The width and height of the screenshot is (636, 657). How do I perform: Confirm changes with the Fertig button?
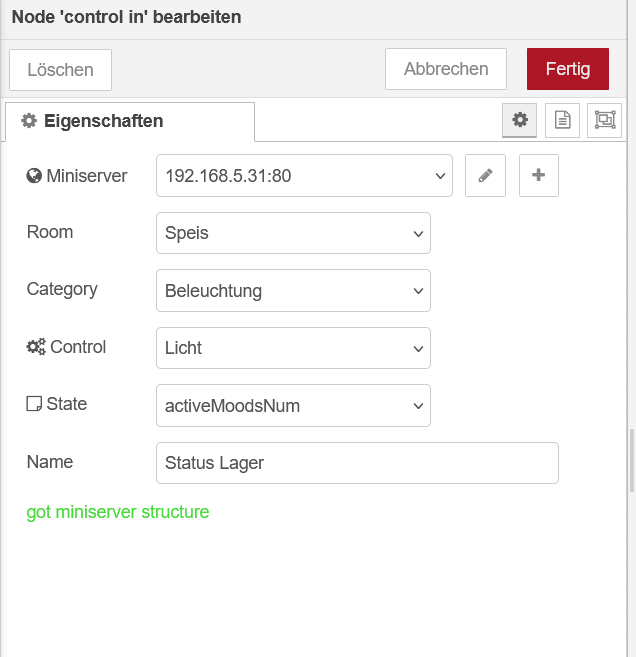point(567,69)
